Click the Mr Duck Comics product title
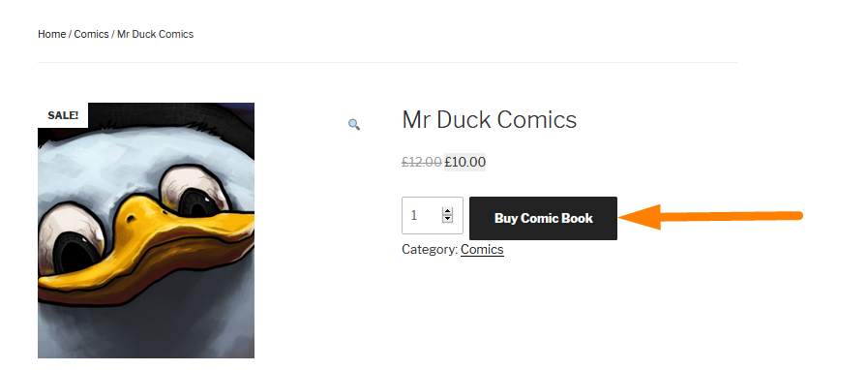The height and width of the screenshot is (370, 868). pos(490,120)
